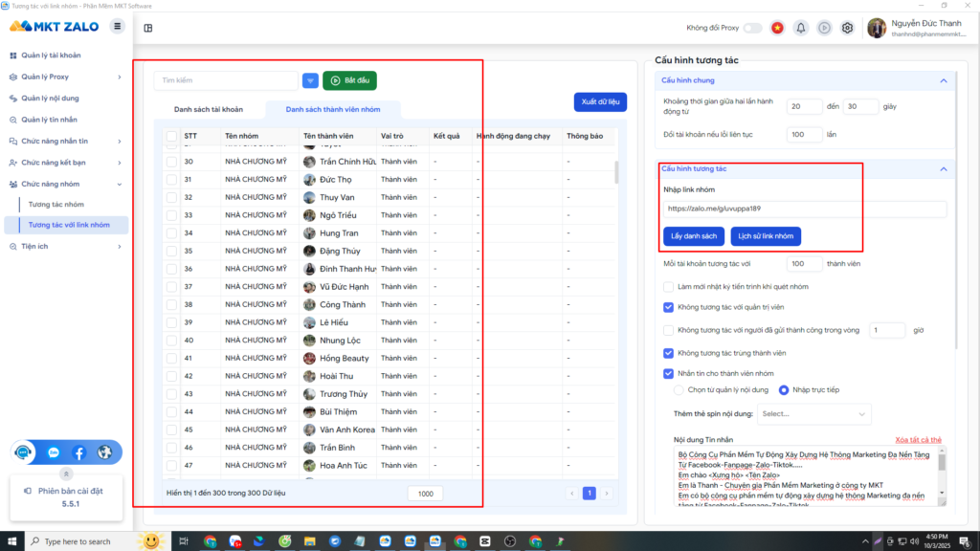Click the user avatar Nguyễn Đức Thanh
The height and width of the screenshot is (551, 980).
click(x=877, y=28)
